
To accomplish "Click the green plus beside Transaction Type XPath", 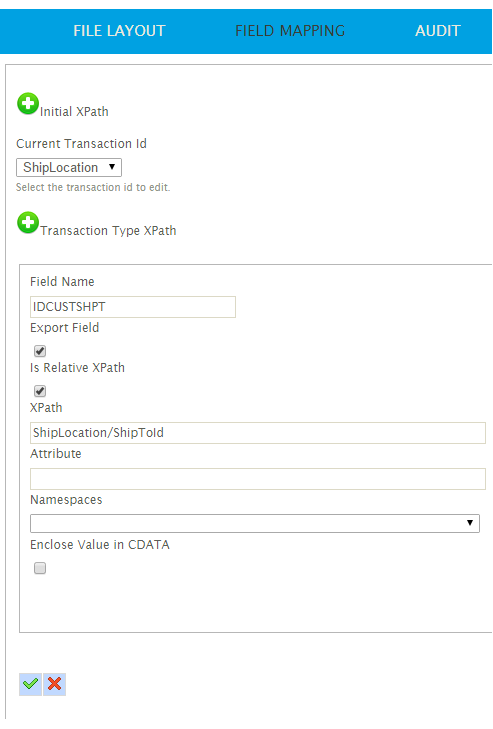I will [28, 223].
